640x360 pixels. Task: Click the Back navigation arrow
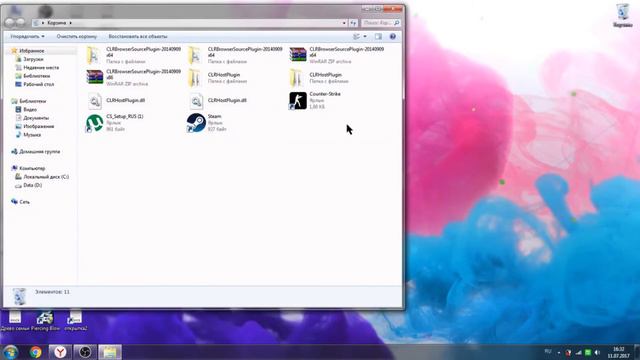pyautogui.click(x=10, y=23)
